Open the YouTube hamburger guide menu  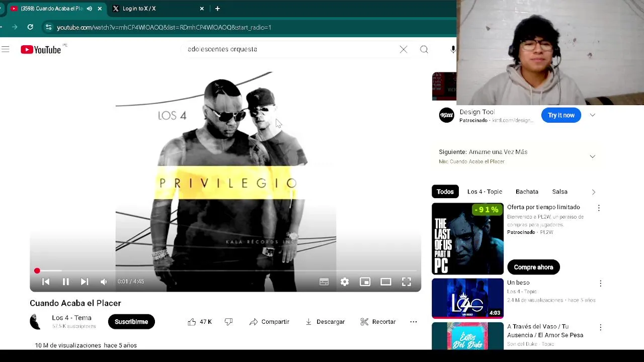tap(6, 49)
